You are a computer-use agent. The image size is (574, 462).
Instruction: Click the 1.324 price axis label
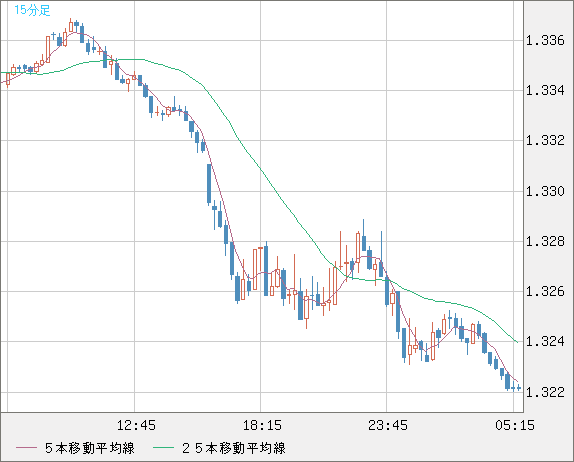tap(545, 342)
